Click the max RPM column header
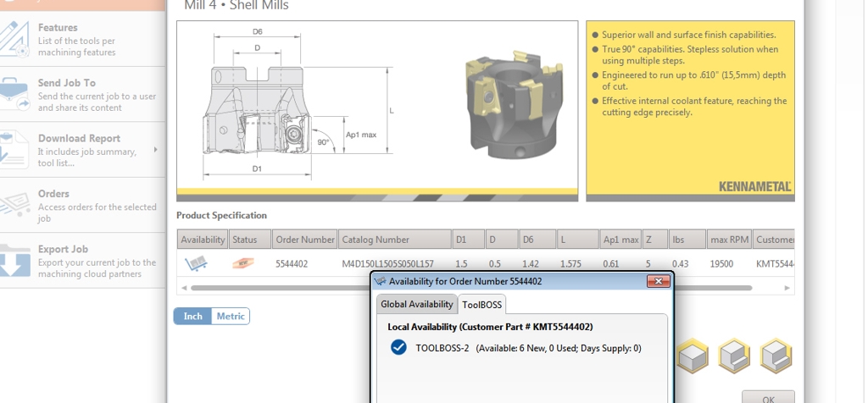This screenshot has height=403, width=868. pyautogui.click(x=728, y=240)
